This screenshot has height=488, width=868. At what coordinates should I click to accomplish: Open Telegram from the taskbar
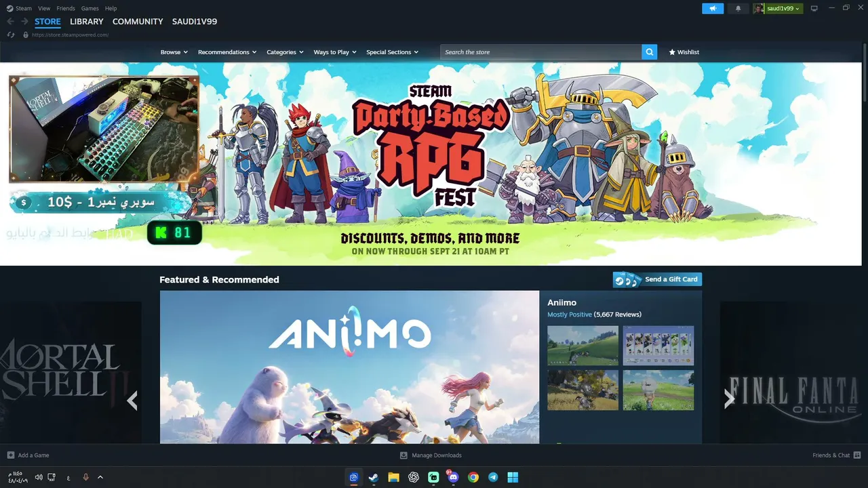[x=493, y=477]
